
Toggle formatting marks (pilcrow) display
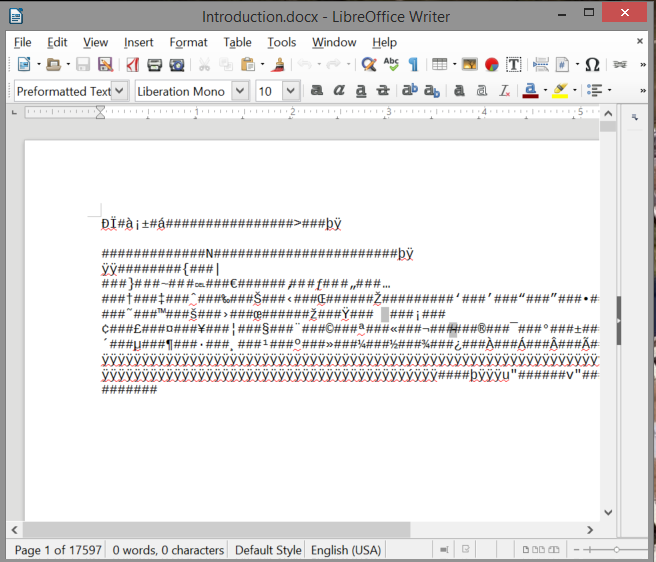tap(413, 64)
